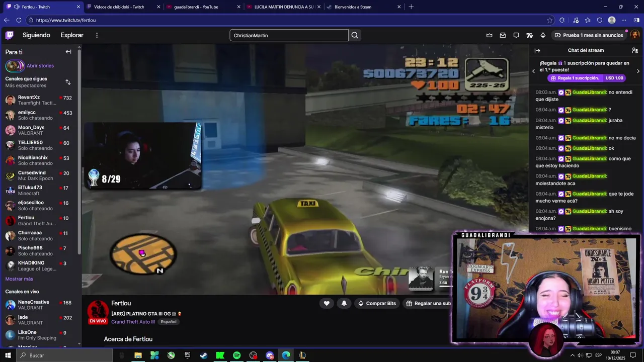Collapse the stream chat panel

click(x=537, y=50)
